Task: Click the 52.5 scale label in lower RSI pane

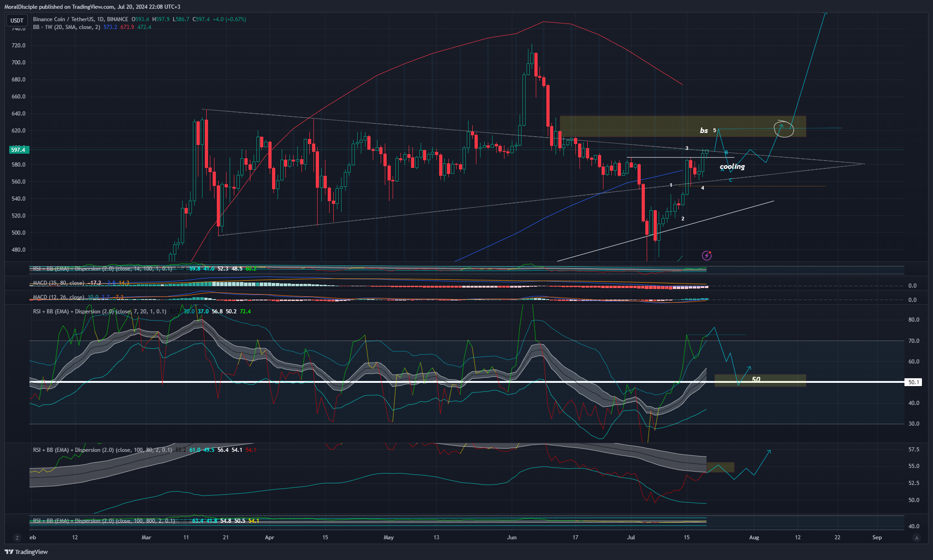Action: click(914, 483)
